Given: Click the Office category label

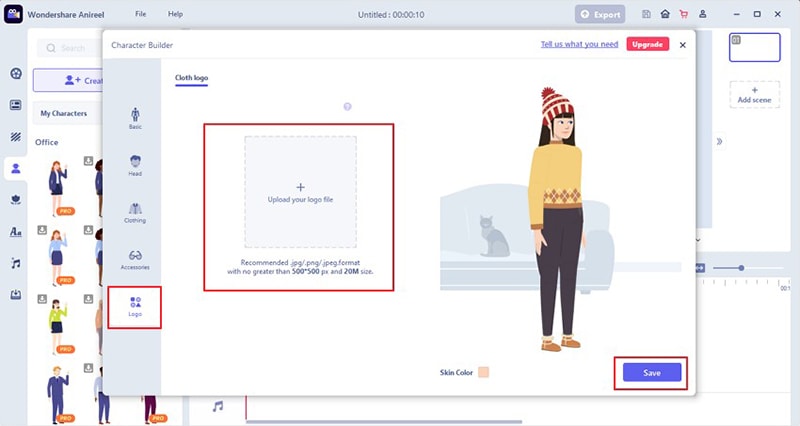Looking at the screenshot, I should (46, 142).
